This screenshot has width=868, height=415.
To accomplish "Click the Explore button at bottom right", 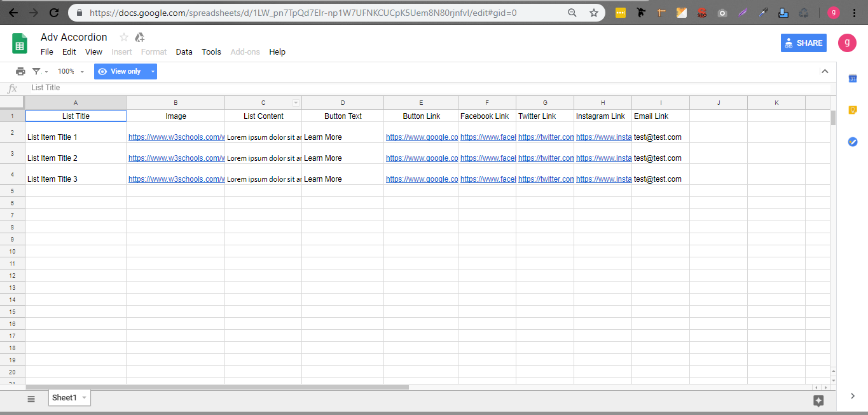I will [818, 400].
